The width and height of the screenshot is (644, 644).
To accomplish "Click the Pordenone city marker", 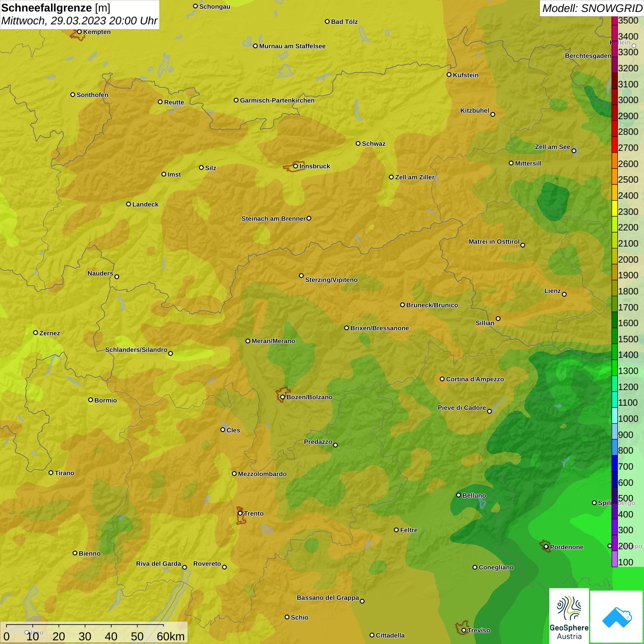I will click(x=546, y=547).
